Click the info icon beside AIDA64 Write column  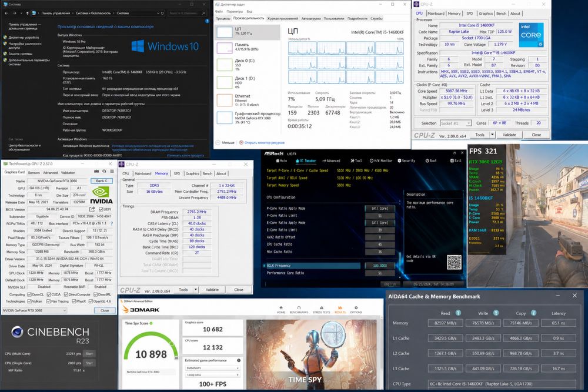coord(496,313)
